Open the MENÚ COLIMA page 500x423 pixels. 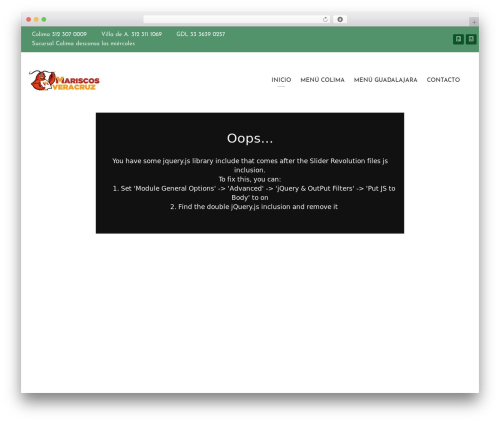click(x=322, y=80)
